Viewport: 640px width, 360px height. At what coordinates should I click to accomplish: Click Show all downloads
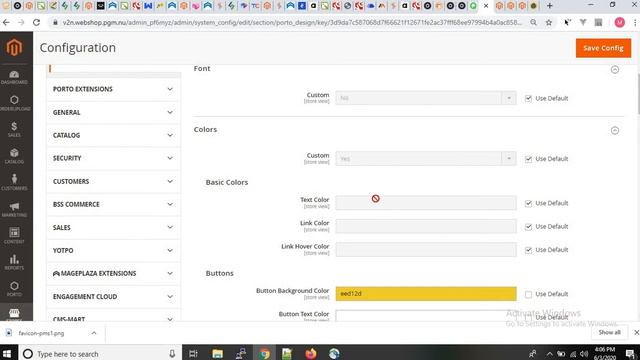(609, 332)
